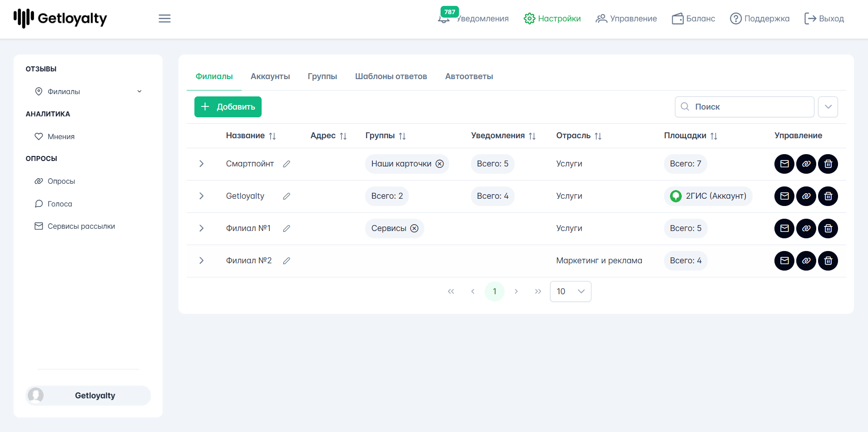Image resolution: width=868 pixels, height=432 pixels.
Task: Delete the Getloyalty branch with trash icon
Action: [828, 196]
